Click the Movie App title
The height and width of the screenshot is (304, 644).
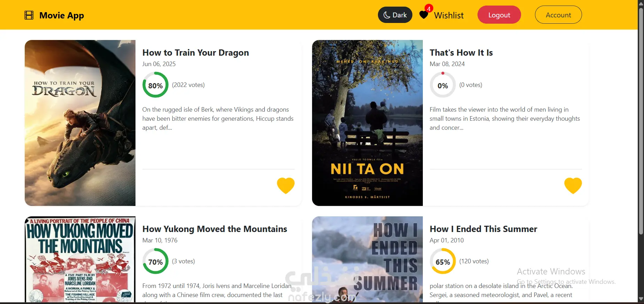coord(62,15)
